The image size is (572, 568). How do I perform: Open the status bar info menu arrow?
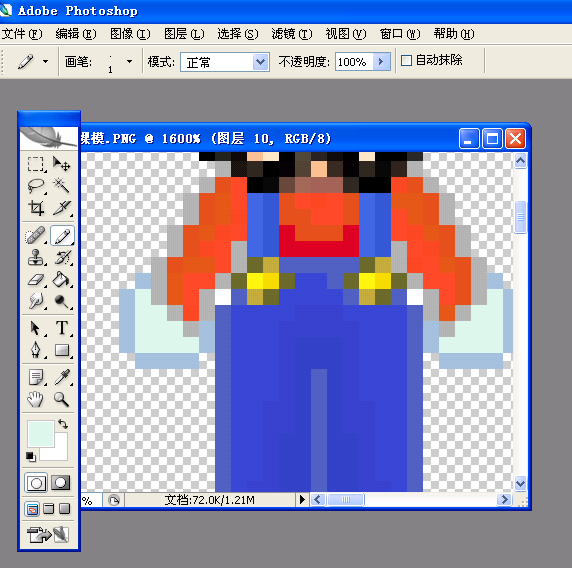302,499
